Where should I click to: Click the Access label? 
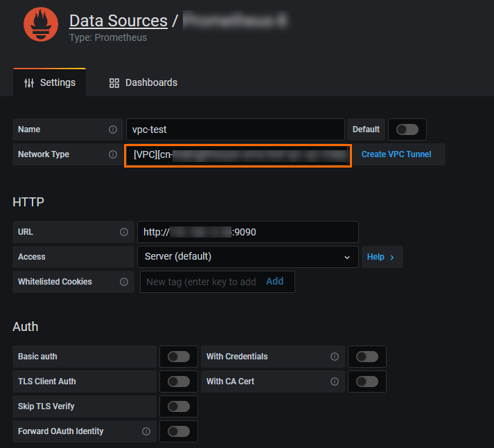[x=31, y=257]
